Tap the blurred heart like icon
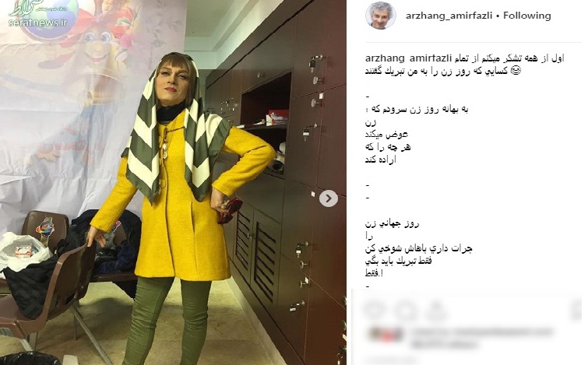 coord(373,311)
